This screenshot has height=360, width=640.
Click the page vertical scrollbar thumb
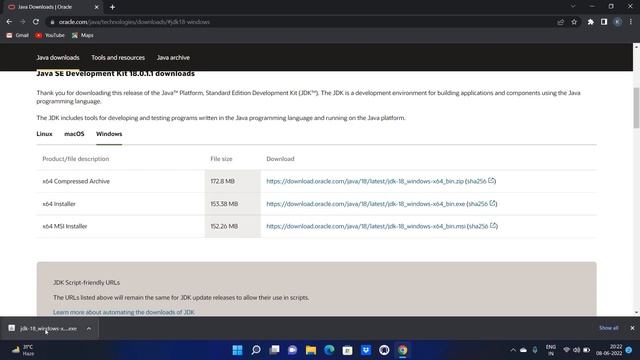coord(636,108)
